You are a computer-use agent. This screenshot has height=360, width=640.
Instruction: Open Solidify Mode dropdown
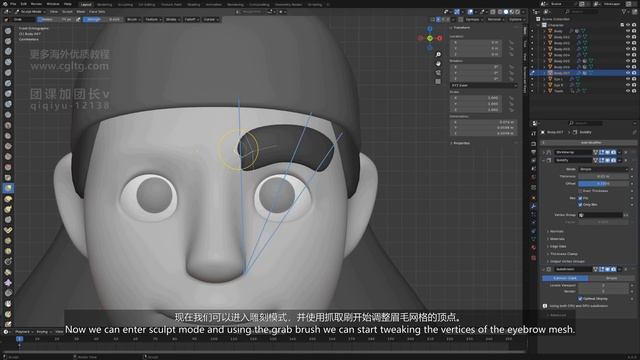603,169
